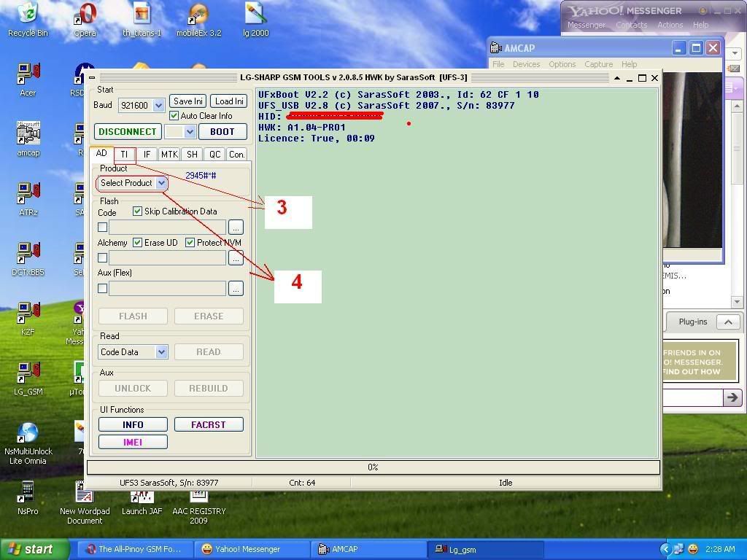Browse for Aux (Flex) file button

coord(236,288)
